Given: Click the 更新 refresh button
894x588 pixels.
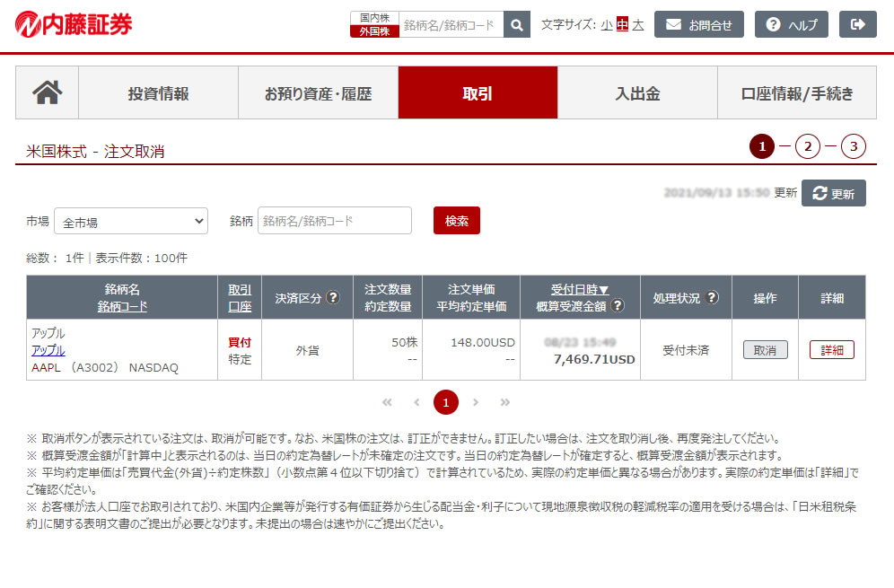Looking at the screenshot, I should pyautogui.click(x=833, y=193).
